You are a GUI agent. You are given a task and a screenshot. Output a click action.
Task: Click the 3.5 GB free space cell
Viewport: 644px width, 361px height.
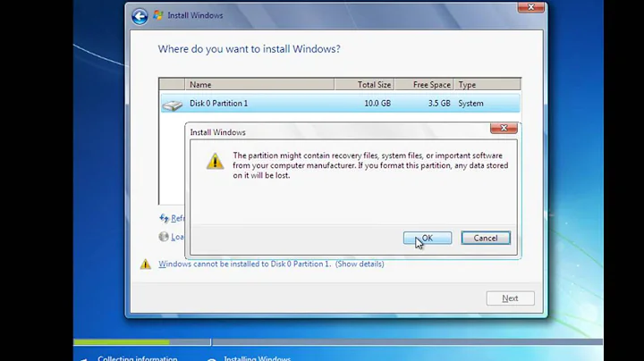click(x=439, y=104)
